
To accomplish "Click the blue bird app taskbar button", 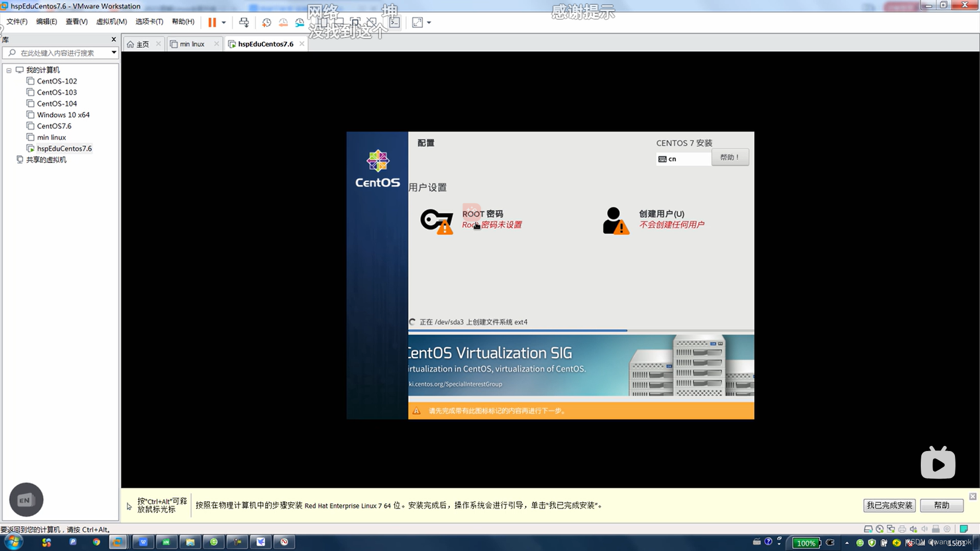I will [x=261, y=542].
